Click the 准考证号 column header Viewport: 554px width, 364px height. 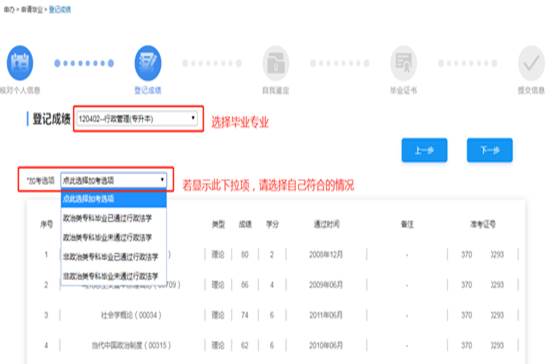click(x=483, y=224)
